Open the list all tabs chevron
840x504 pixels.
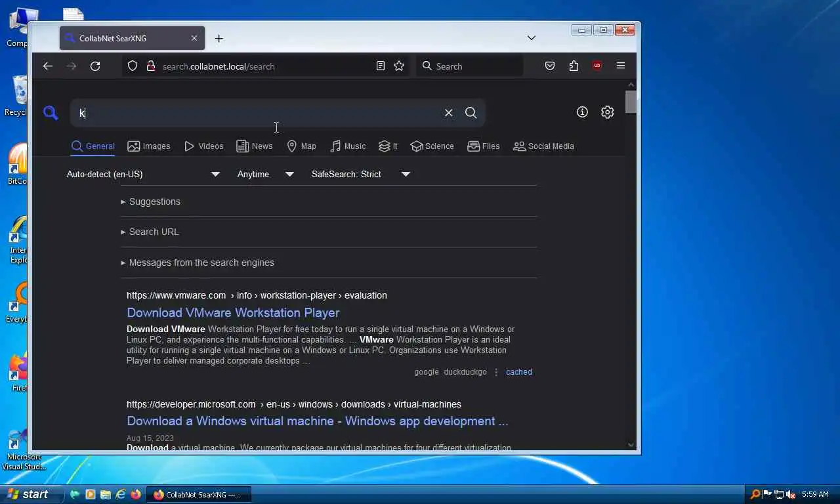tap(532, 38)
